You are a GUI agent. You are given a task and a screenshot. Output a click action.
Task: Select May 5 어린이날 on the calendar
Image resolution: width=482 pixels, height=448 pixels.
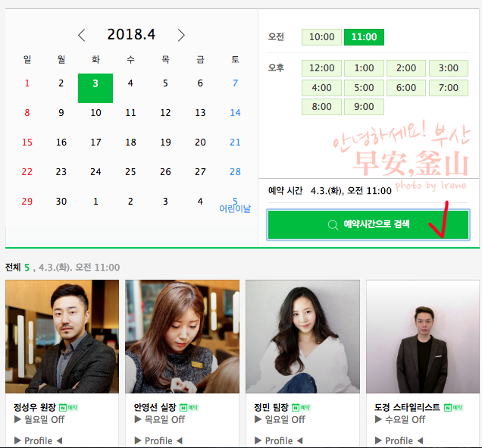point(235,205)
